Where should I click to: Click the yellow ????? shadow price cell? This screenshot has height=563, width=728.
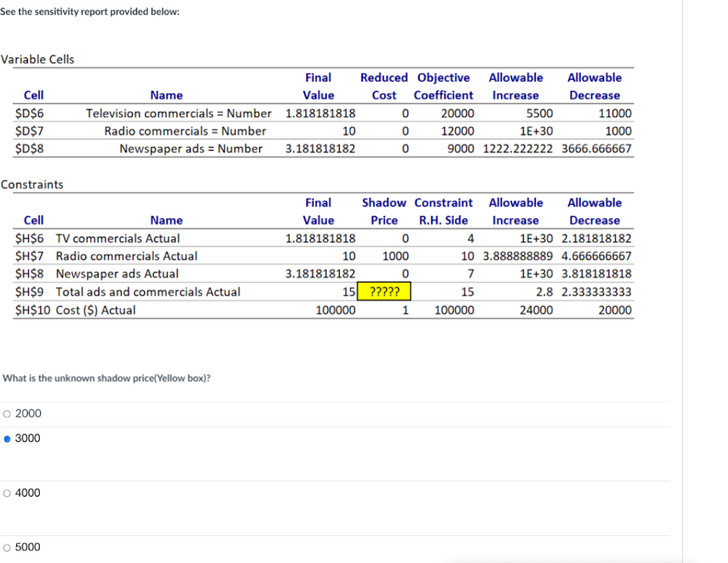coord(384,291)
